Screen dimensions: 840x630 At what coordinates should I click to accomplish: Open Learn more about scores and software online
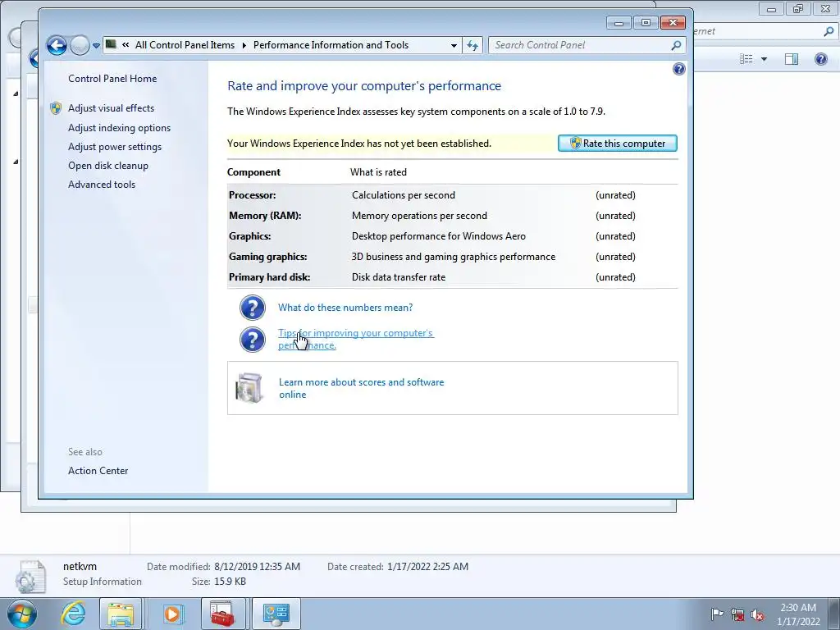[361, 388]
